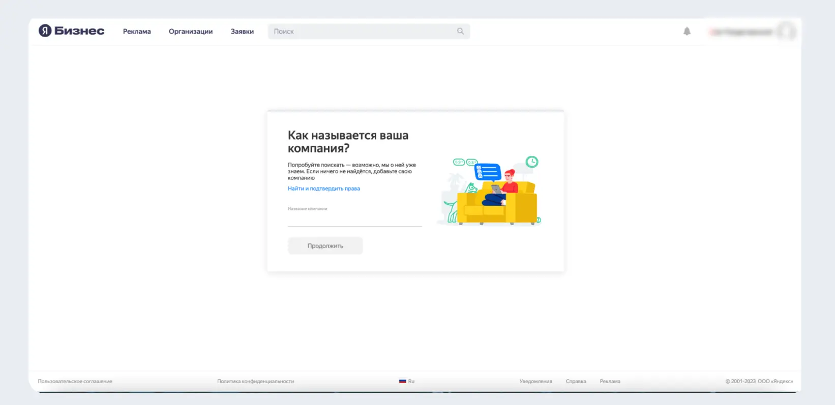Click the sofa illustration image
This screenshot has width=836, height=406.
pyautogui.click(x=489, y=190)
